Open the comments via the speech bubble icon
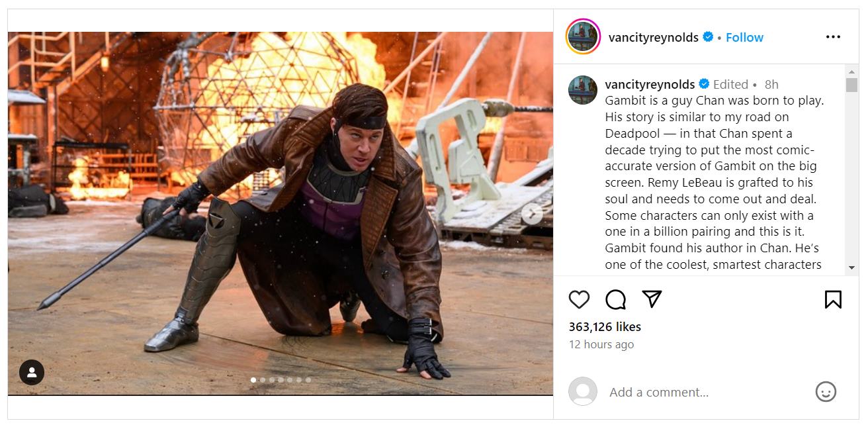This screenshot has height=431, width=868. point(616,299)
